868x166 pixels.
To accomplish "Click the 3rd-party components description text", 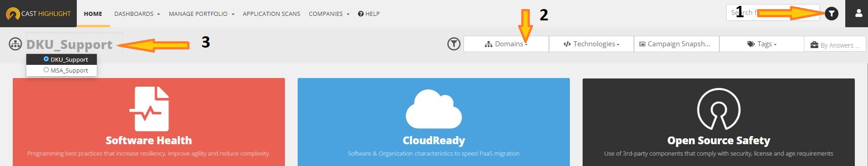I will click(718, 154).
